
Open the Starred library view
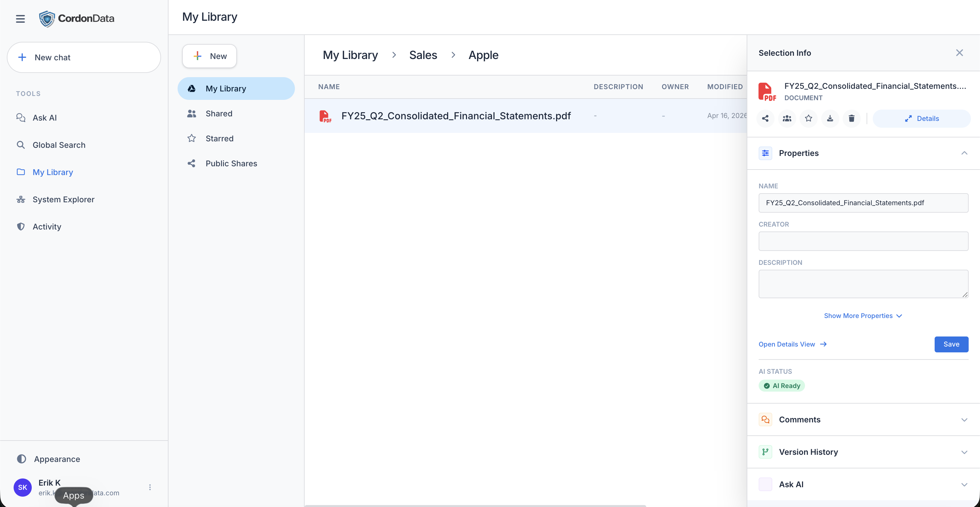(x=219, y=138)
